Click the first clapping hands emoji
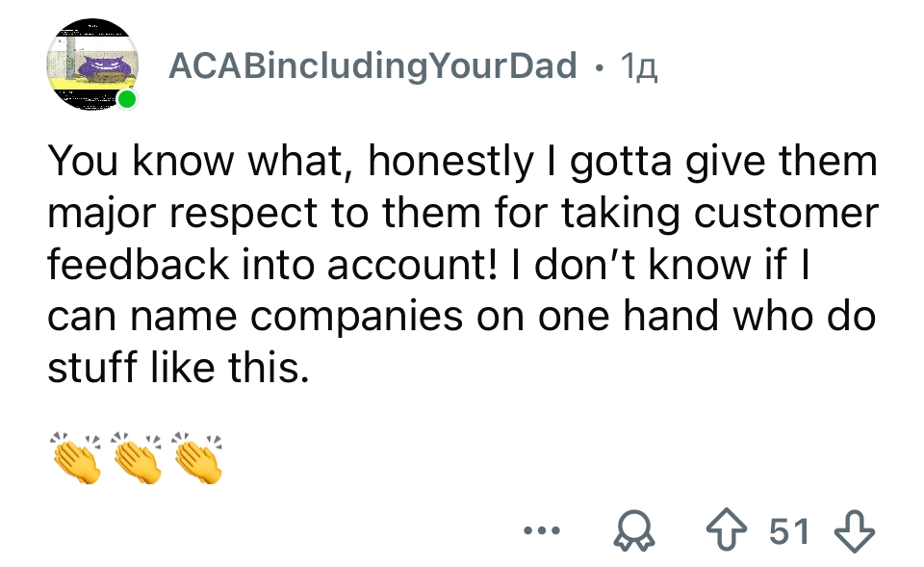924x567 pixels. click(75, 457)
